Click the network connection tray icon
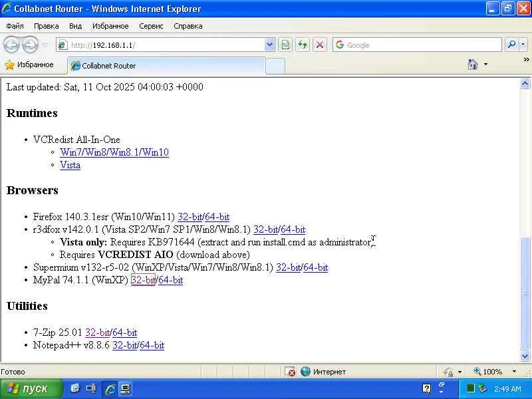This screenshot has height=399, width=532. (481, 388)
